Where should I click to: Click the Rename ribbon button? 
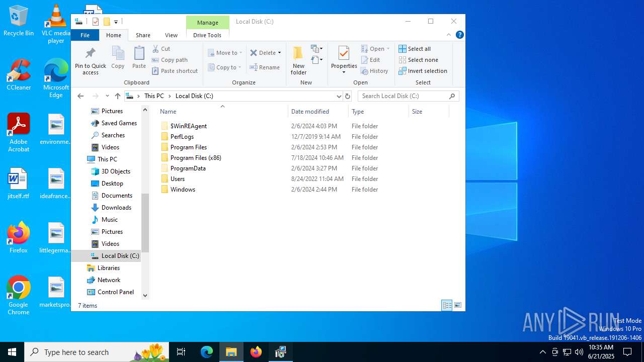tap(265, 67)
